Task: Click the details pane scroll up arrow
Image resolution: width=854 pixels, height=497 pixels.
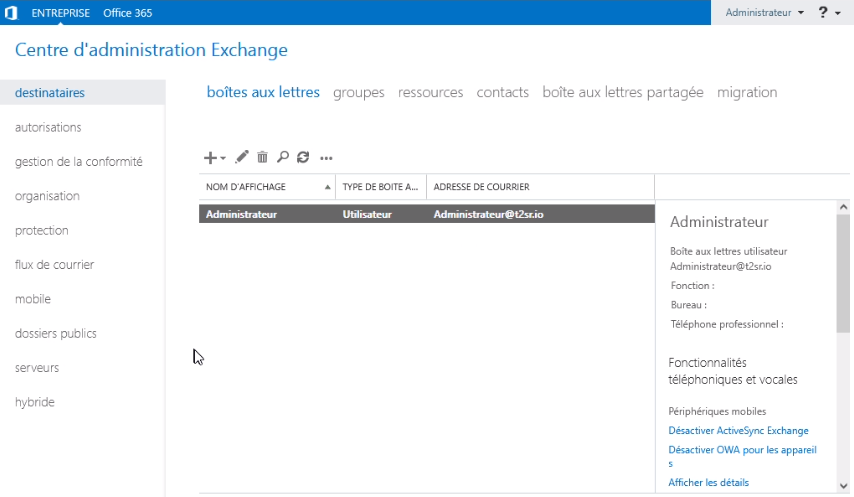Action: tap(843, 207)
